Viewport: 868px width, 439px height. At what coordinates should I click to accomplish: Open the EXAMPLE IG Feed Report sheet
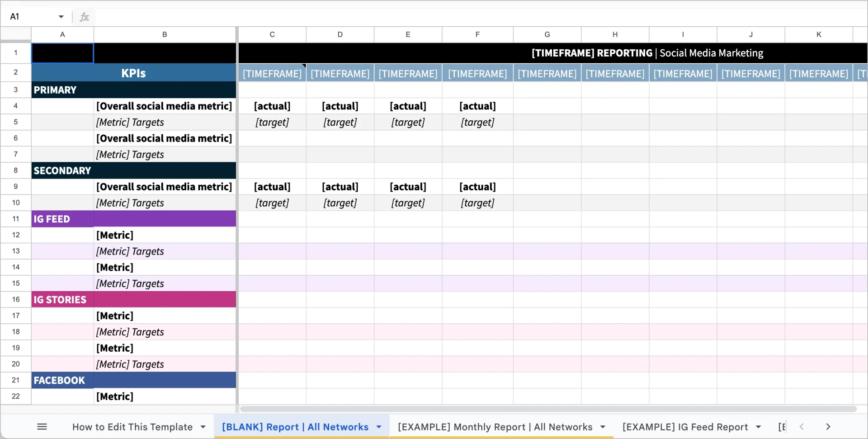click(x=685, y=427)
